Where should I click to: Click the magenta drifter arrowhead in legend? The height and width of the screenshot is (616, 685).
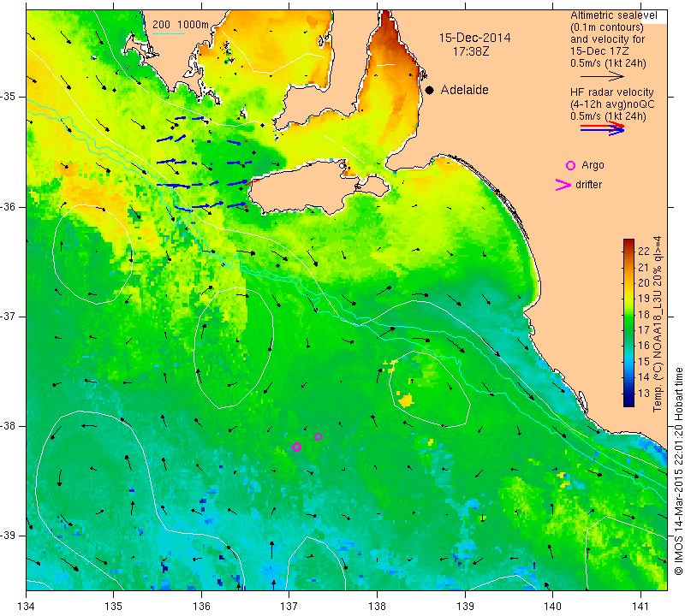coord(563,185)
